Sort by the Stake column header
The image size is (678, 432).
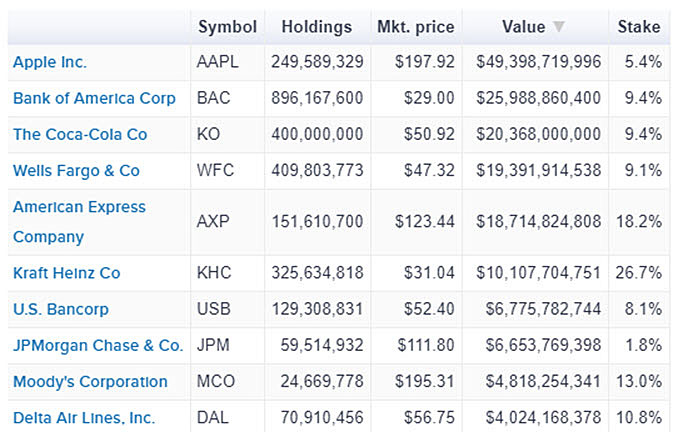[x=639, y=27]
